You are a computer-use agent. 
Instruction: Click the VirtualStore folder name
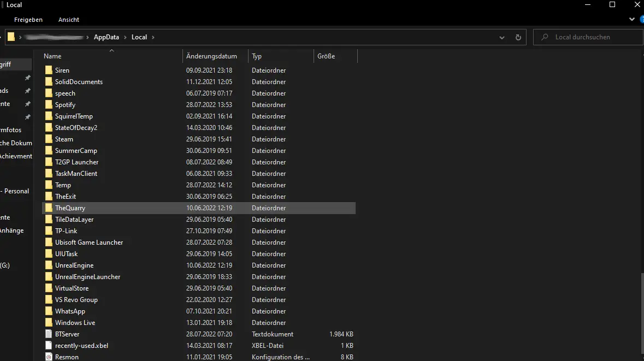pyautogui.click(x=72, y=288)
